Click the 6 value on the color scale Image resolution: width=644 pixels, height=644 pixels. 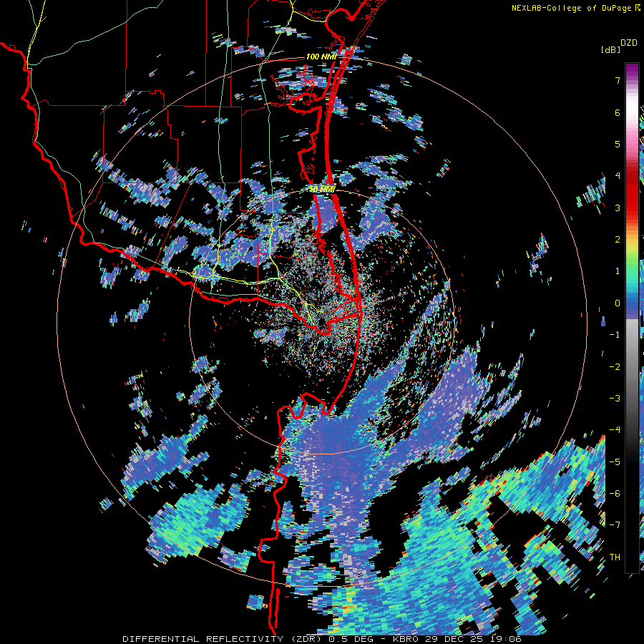618,112
